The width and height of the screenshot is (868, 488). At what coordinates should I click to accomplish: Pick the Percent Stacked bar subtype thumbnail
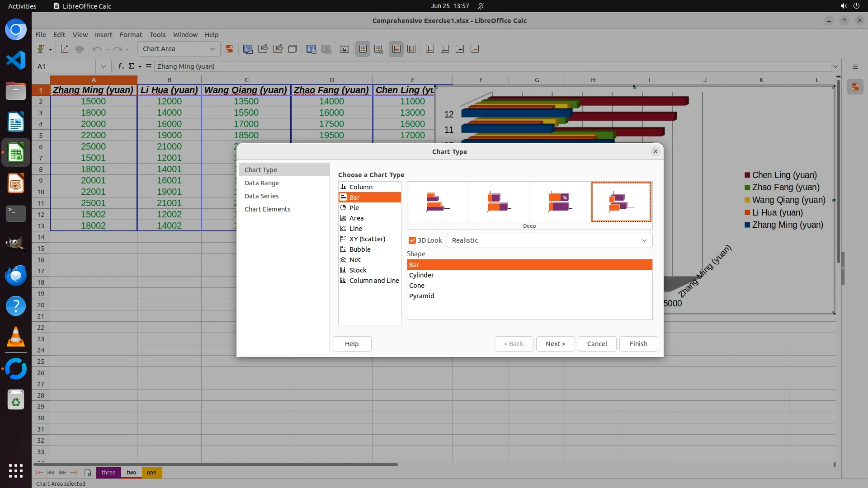tap(560, 202)
